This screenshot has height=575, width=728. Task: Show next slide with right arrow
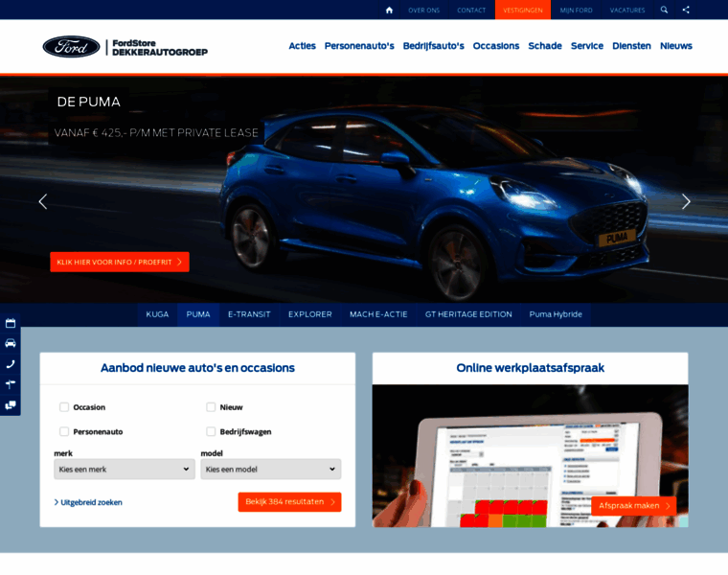click(686, 201)
